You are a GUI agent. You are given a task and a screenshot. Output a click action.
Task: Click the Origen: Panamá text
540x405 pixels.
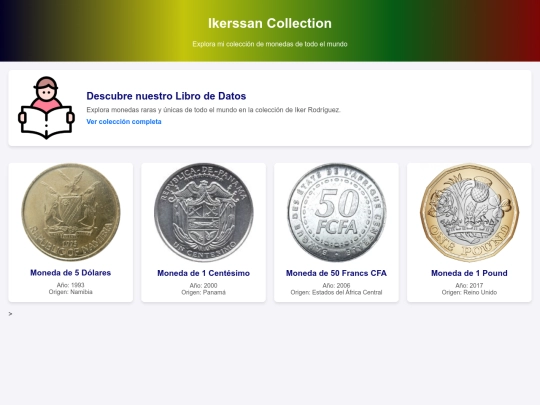pos(204,292)
